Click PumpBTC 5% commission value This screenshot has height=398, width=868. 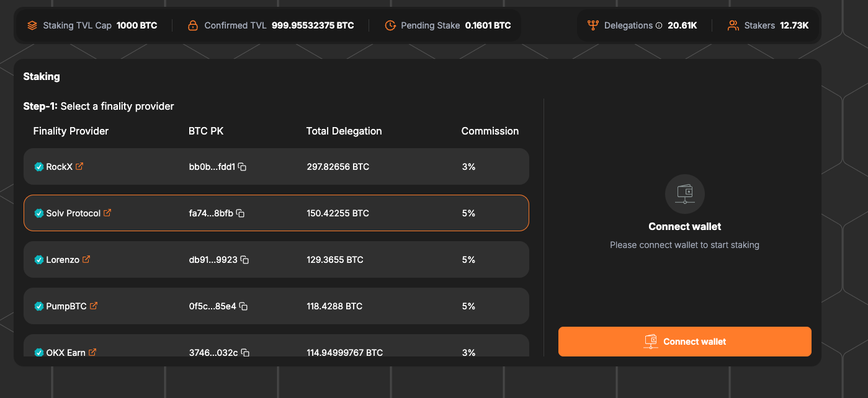[468, 306]
